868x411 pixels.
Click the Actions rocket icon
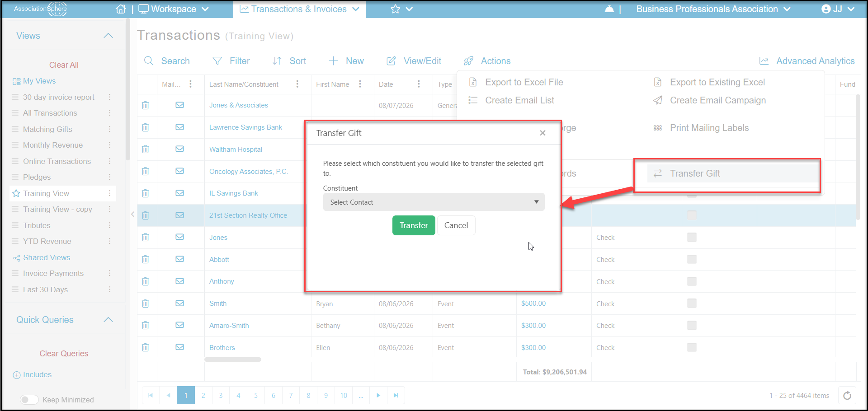469,61
